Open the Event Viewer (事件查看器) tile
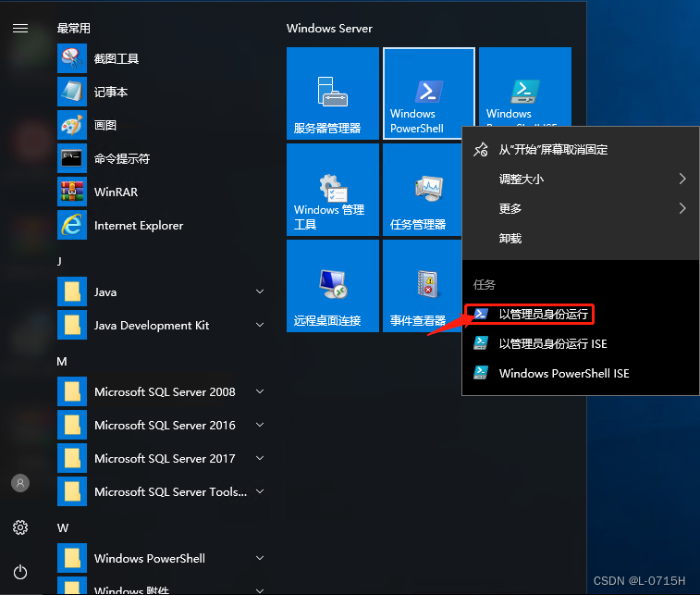The image size is (700, 595). pyautogui.click(x=423, y=286)
